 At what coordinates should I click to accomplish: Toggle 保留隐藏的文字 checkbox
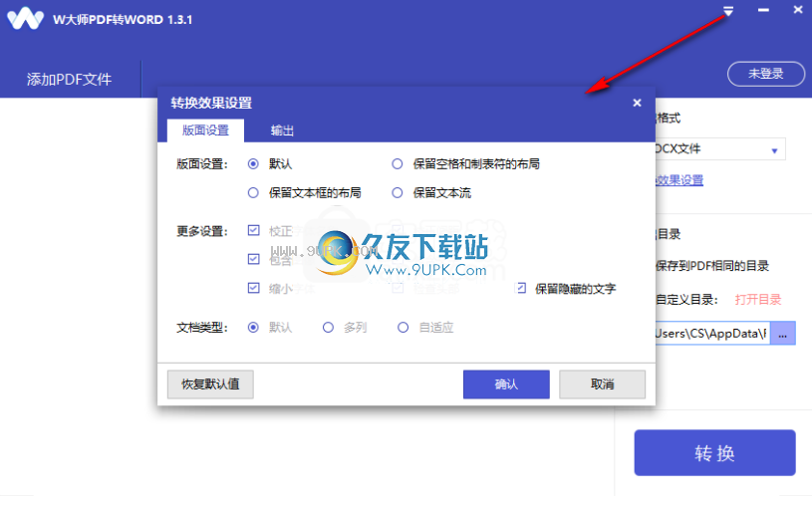[x=521, y=288]
